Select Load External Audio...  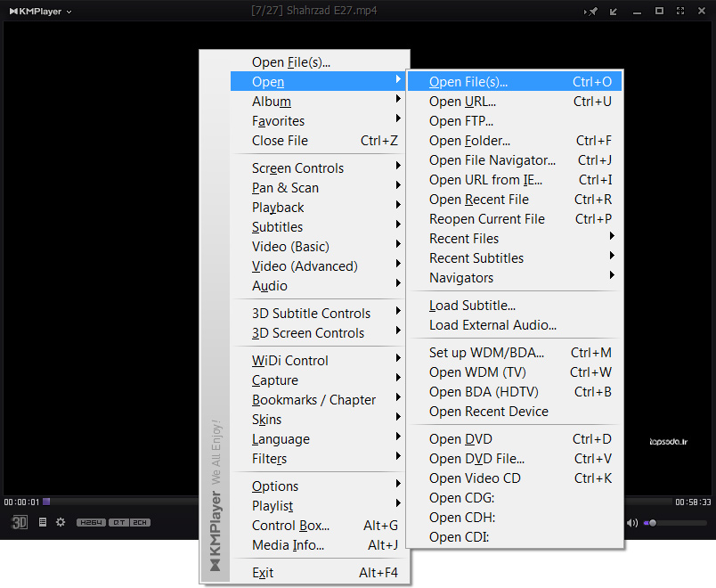(515, 325)
